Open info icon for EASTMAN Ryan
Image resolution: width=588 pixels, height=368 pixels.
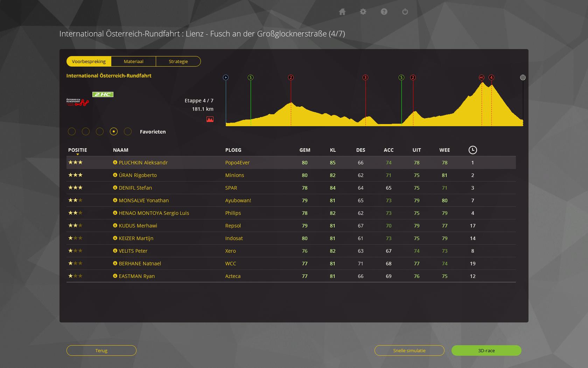tap(115, 276)
